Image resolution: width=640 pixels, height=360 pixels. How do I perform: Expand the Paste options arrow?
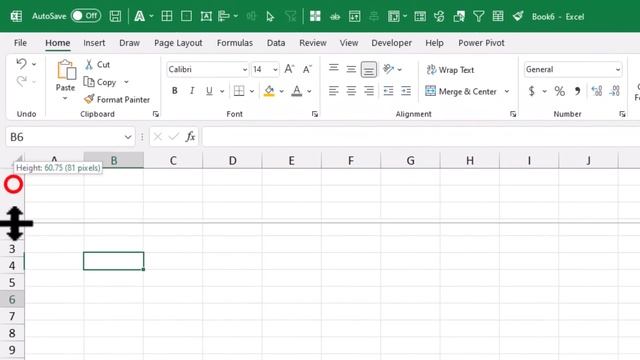tap(65, 98)
